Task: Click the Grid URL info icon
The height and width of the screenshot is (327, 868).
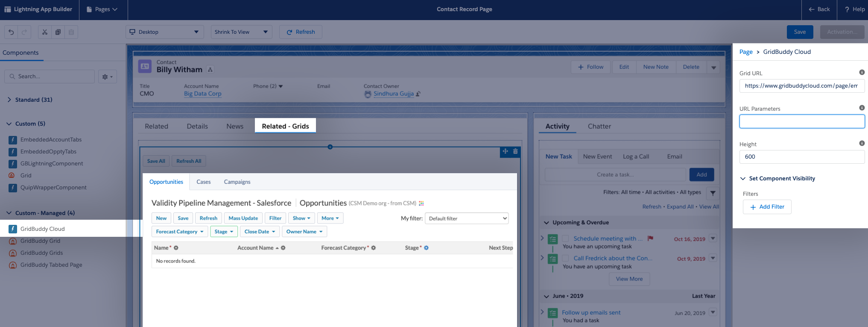Action: click(x=862, y=73)
